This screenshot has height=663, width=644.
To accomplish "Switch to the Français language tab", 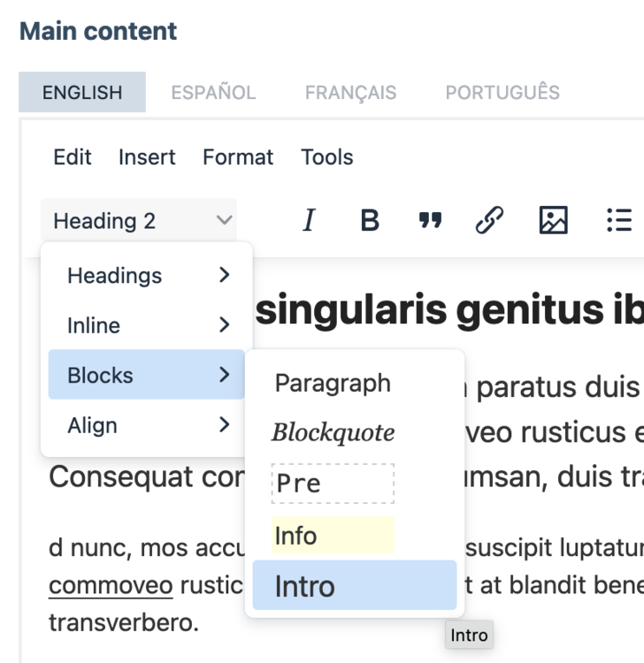I will click(x=350, y=93).
